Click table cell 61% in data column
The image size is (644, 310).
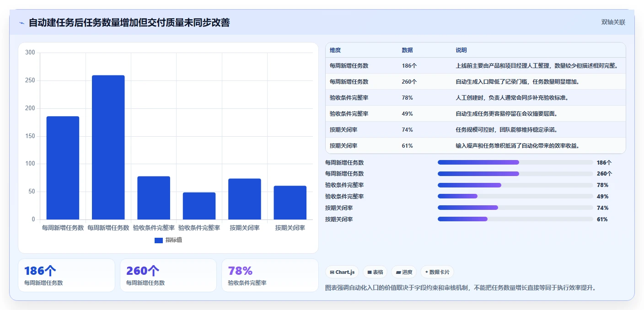tap(408, 146)
